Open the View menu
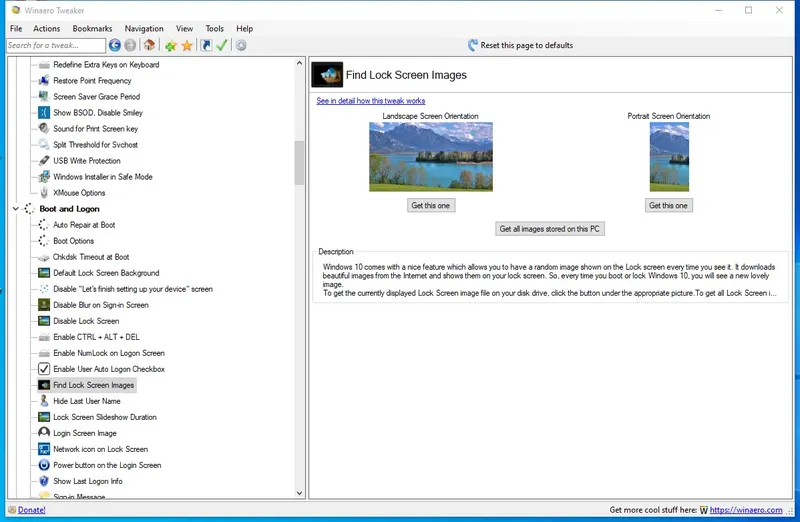 pos(184,29)
